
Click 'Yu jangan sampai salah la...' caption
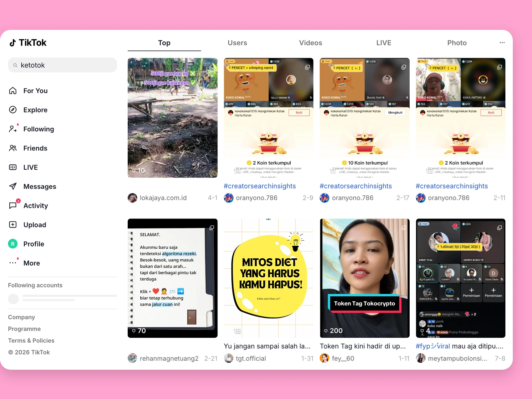(267, 346)
